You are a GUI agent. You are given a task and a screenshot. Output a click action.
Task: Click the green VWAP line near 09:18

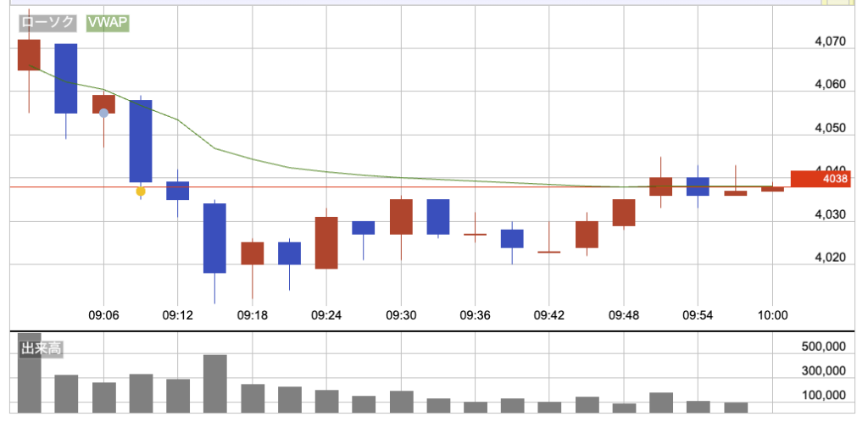point(252,158)
